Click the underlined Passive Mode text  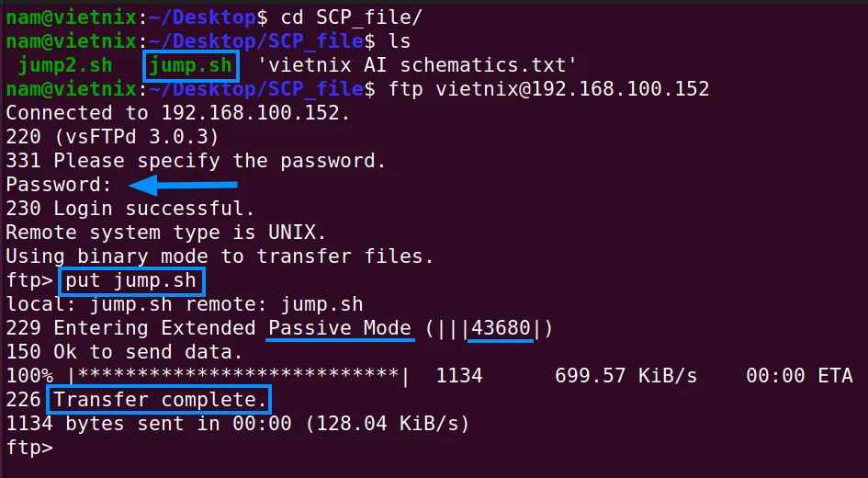(340, 328)
